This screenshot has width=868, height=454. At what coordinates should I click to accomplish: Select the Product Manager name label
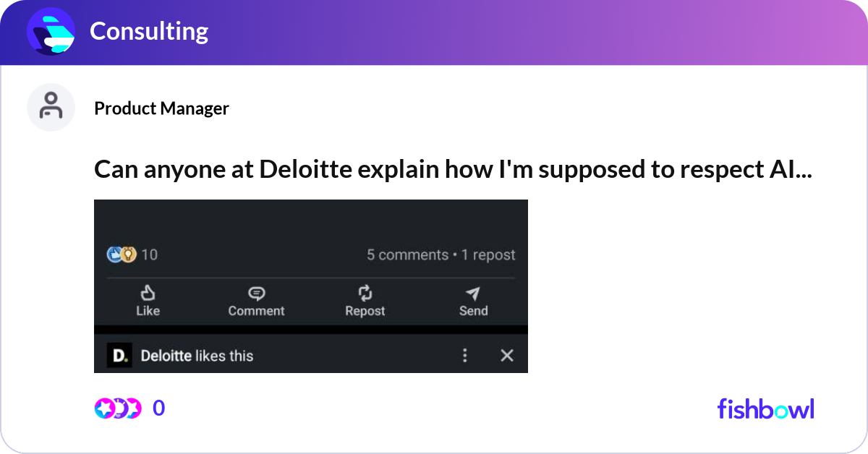pos(161,108)
